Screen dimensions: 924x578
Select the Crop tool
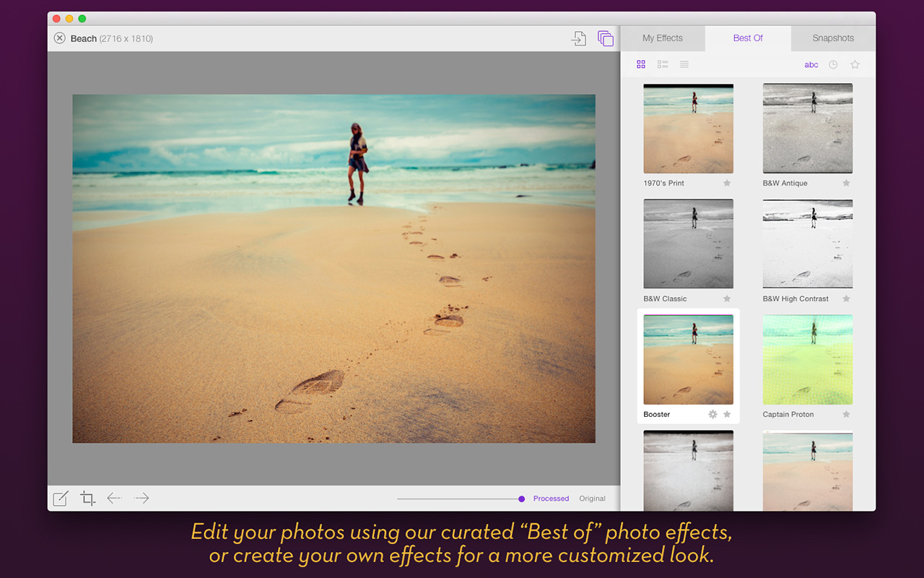coord(87,498)
